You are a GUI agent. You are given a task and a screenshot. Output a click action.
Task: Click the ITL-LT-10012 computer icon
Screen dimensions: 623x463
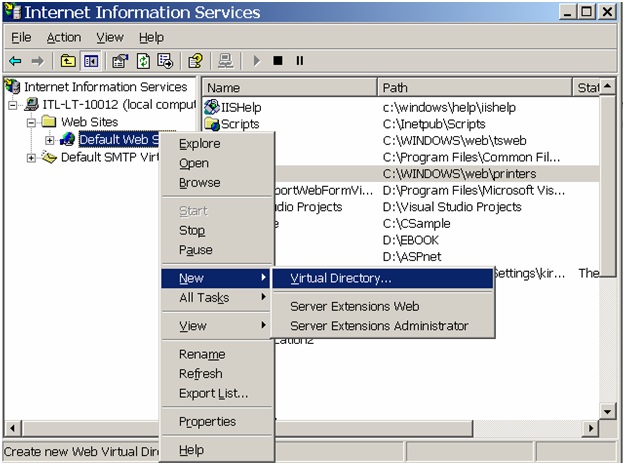click(31, 104)
